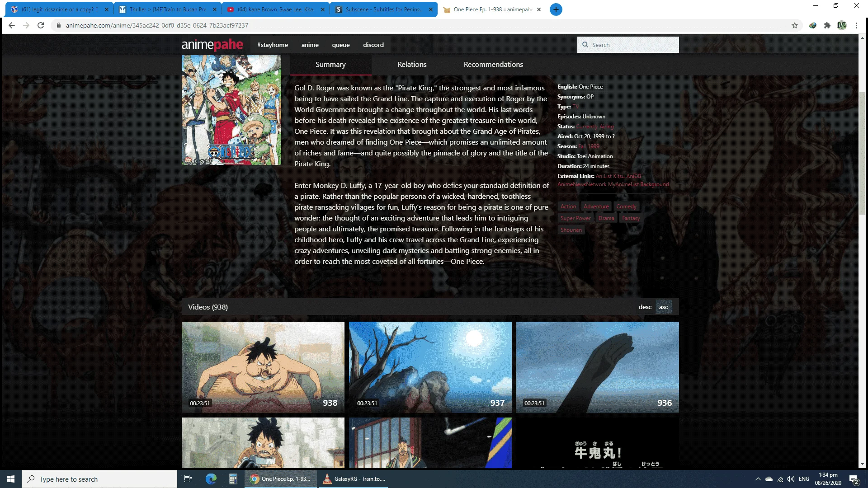Click the One Piece poster image
This screenshot has height=488, width=868.
pyautogui.click(x=231, y=110)
